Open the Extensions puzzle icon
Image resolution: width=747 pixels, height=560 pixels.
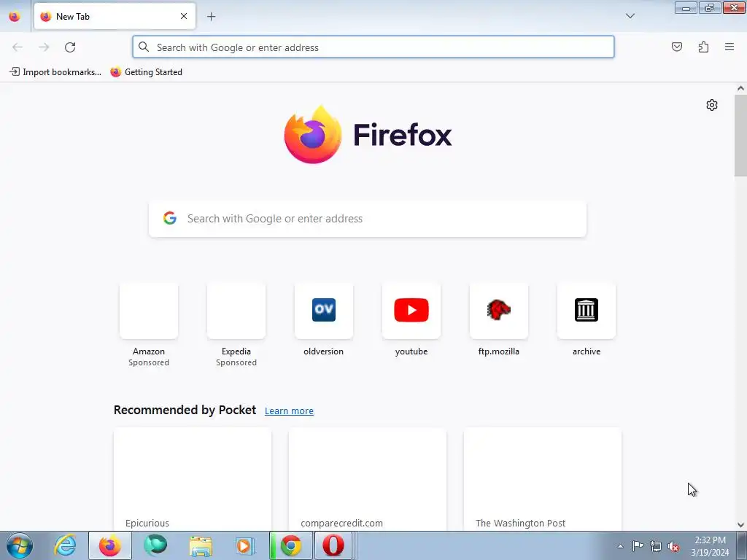coord(703,47)
